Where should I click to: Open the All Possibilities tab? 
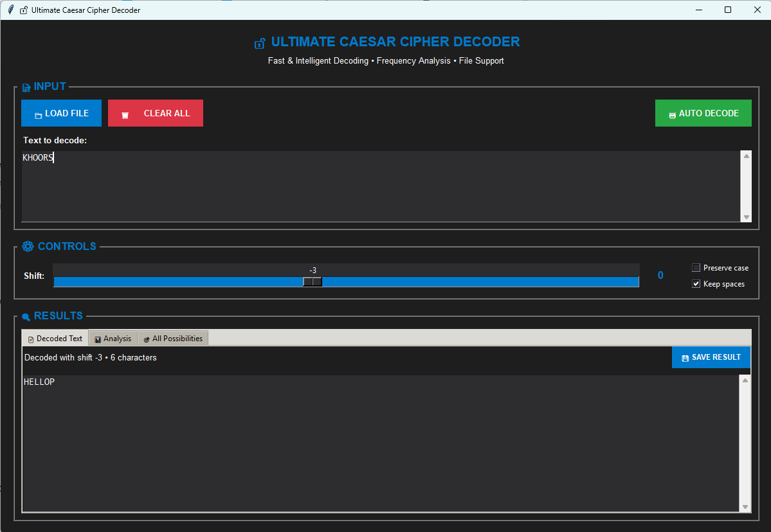click(x=172, y=339)
